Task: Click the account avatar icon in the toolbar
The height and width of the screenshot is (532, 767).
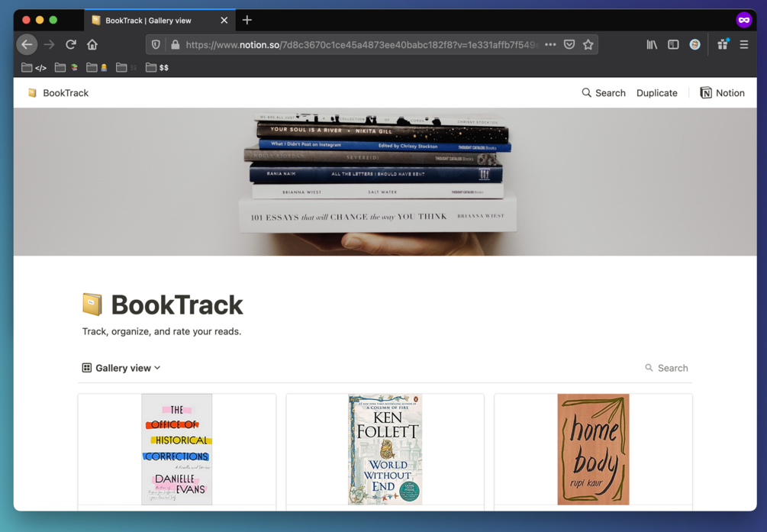Action: (694, 44)
